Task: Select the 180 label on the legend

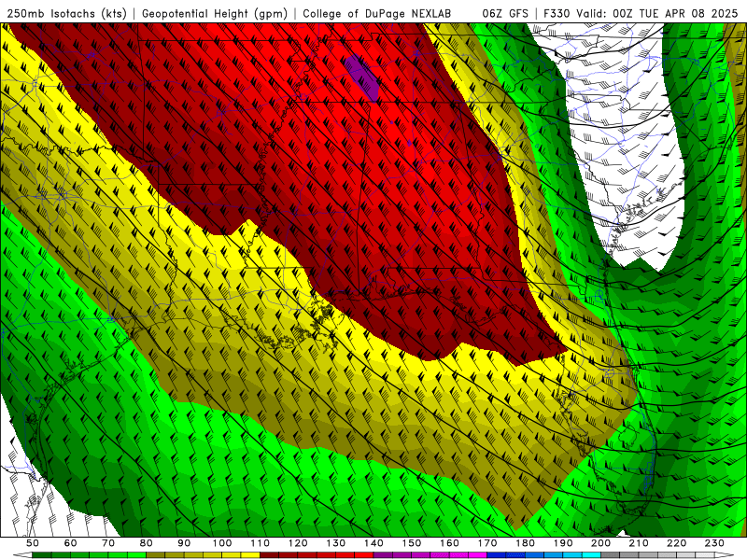Action: (x=525, y=543)
